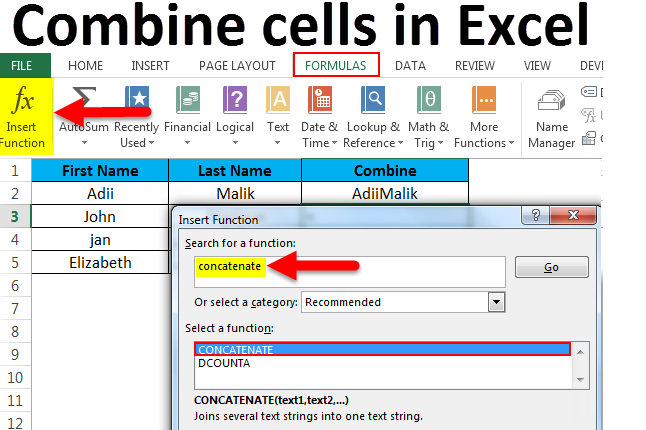Click the AutoSum sigma icon
646x430 pixels.
pyautogui.click(x=84, y=99)
